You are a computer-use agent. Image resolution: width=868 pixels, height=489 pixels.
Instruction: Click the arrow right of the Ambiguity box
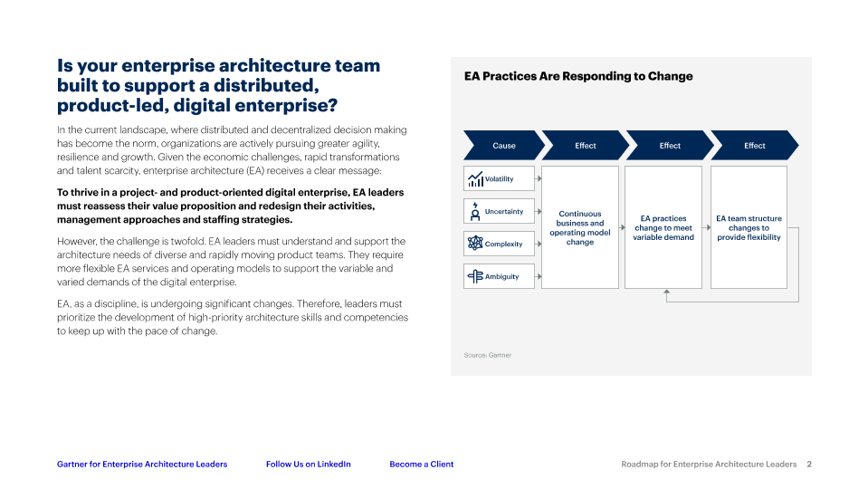coord(539,276)
